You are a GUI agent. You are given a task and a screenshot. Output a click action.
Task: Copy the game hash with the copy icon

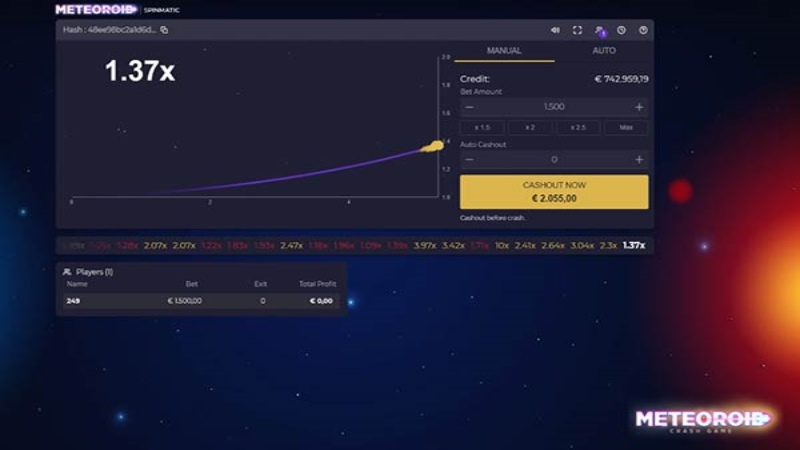[x=164, y=30]
